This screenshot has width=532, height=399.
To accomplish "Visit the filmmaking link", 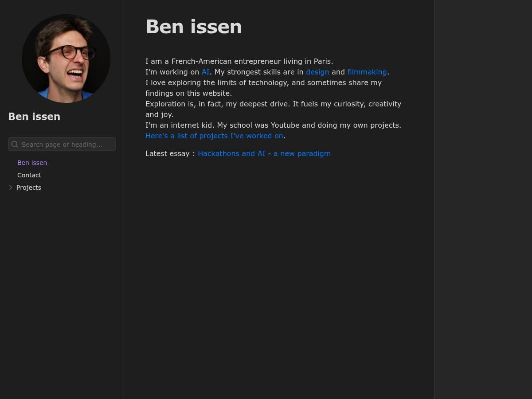I will (x=367, y=72).
